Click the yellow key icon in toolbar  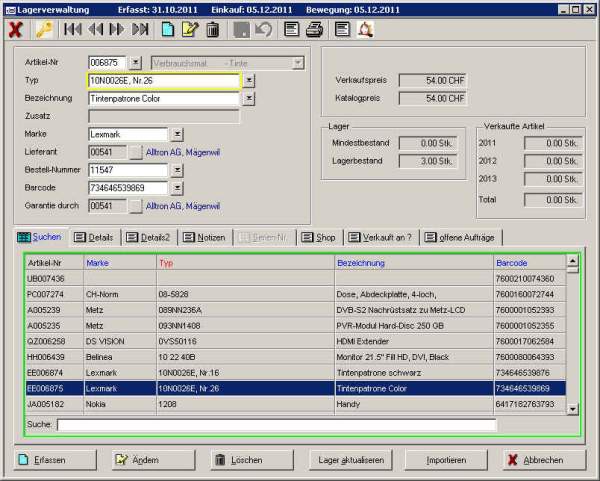43,29
